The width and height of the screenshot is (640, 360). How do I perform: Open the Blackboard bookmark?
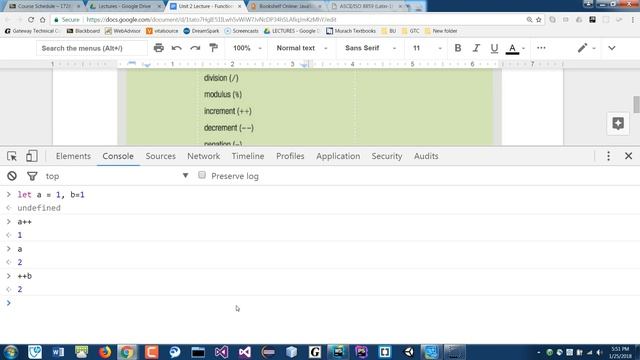click(83, 31)
